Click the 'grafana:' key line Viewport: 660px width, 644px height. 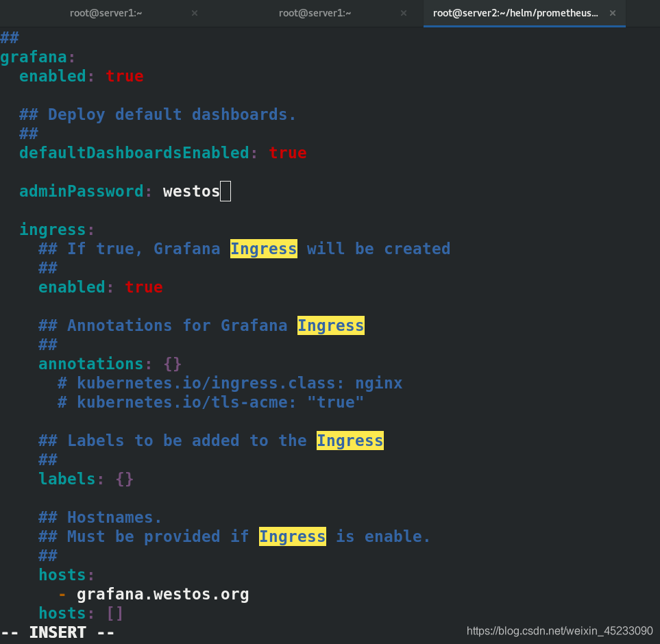(38, 58)
